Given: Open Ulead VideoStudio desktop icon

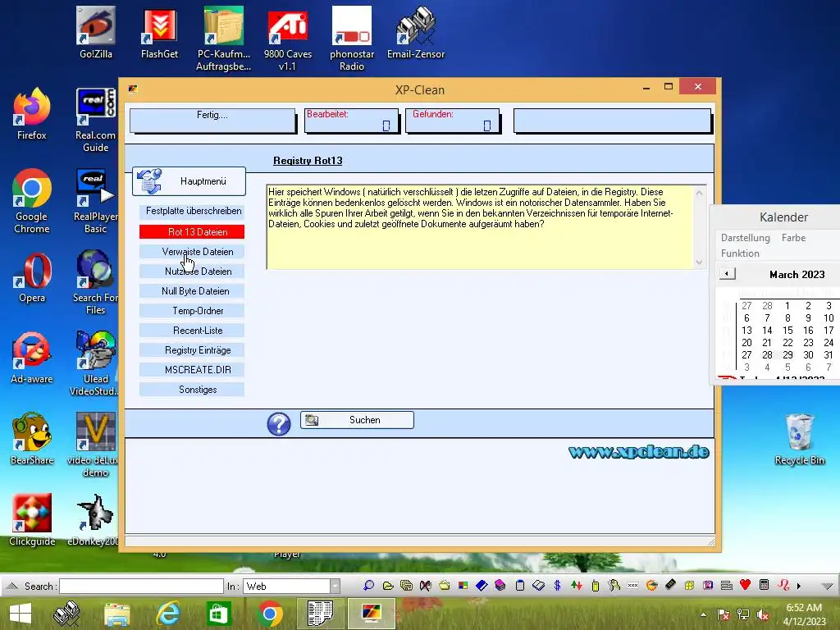Looking at the screenshot, I should pyautogui.click(x=95, y=364).
